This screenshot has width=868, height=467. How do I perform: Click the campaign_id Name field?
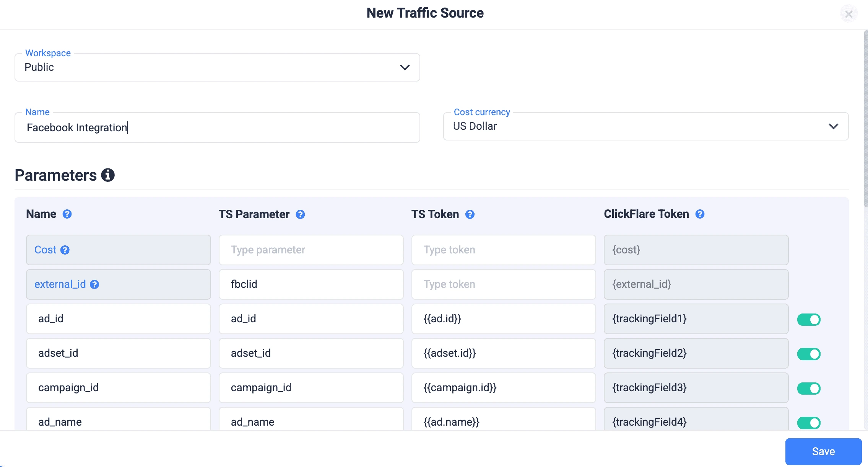point(119,388)
